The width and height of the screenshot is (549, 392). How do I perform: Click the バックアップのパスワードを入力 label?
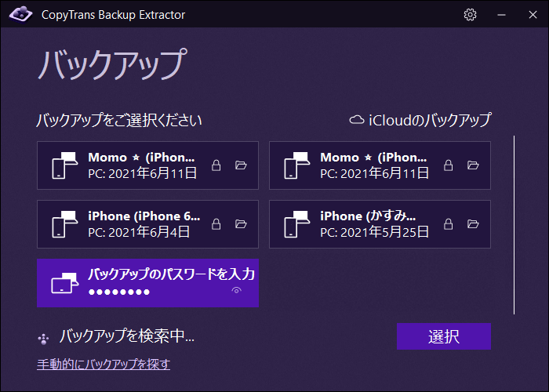tap(171, 274)
